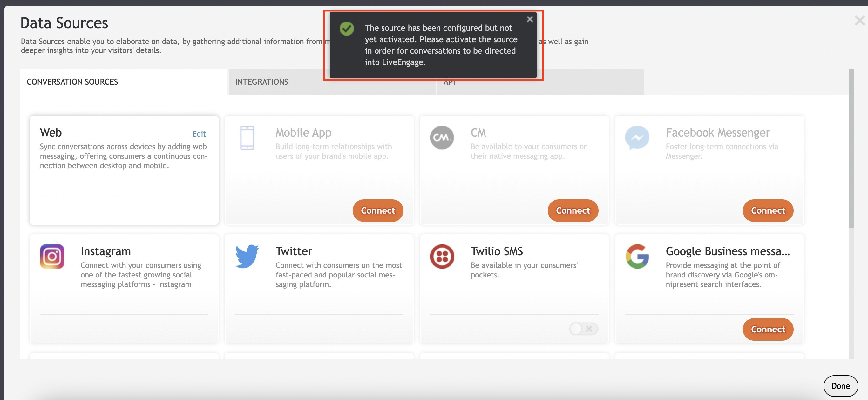Viewport: 868px width, 400px height.
Task: Toggle the Twilio SMS activation switch
Action: tap(583, 329)
